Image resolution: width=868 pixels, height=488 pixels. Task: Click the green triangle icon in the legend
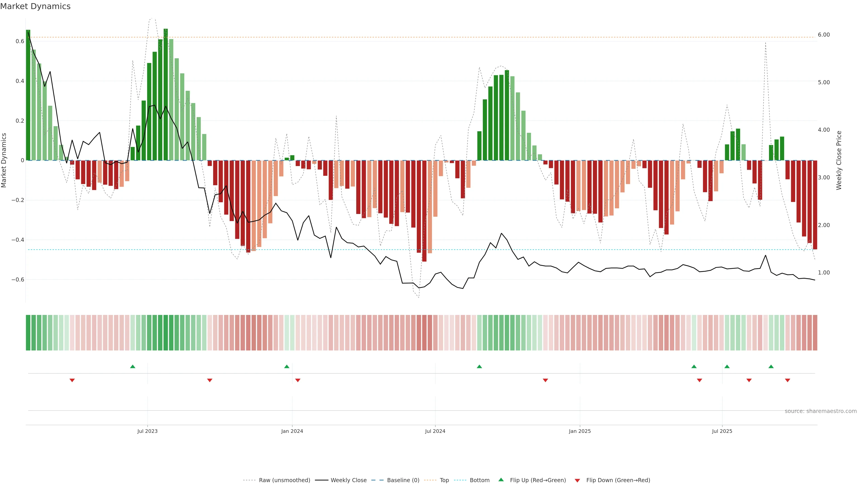coord(501,480)
